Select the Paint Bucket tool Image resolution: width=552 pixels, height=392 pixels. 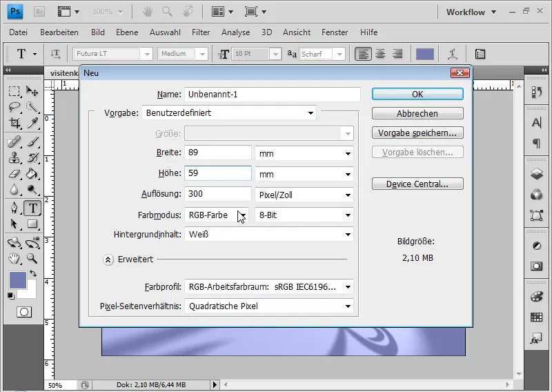click(32, 174)
